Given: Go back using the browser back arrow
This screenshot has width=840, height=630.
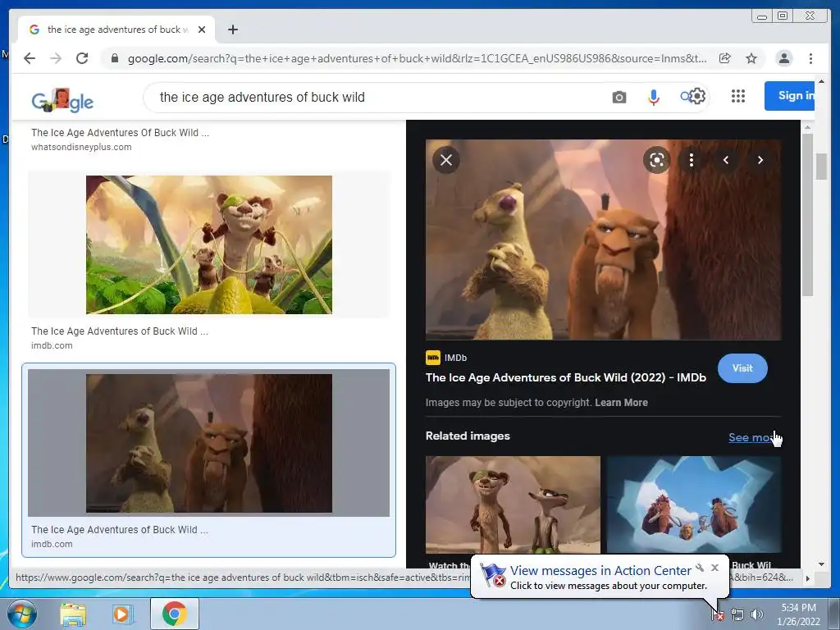Looking at the screenshot, I should pos(30,58).
